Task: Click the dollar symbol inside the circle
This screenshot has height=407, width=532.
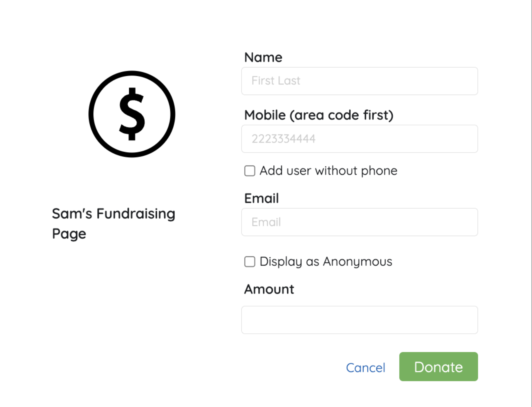Action: tap(132, 114)
